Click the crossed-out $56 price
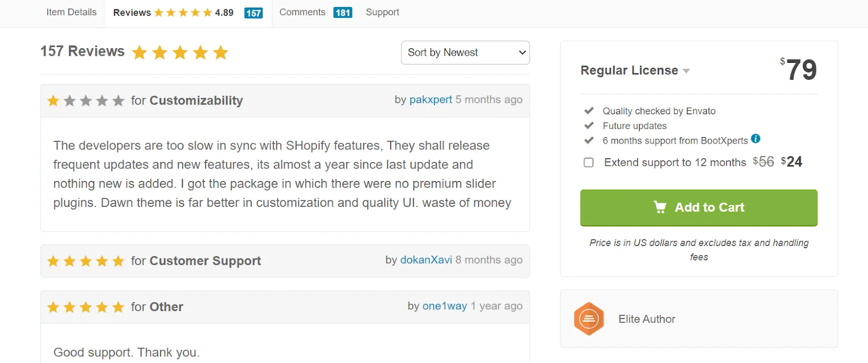Viewport: 868px width, 363px height. click(763, 162)
